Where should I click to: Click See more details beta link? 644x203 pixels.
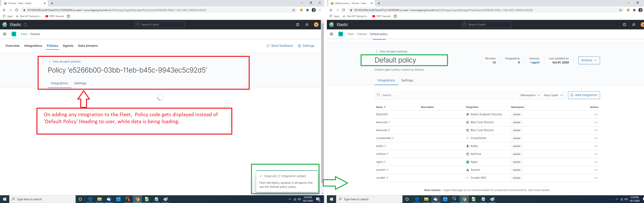pos(539,190)
